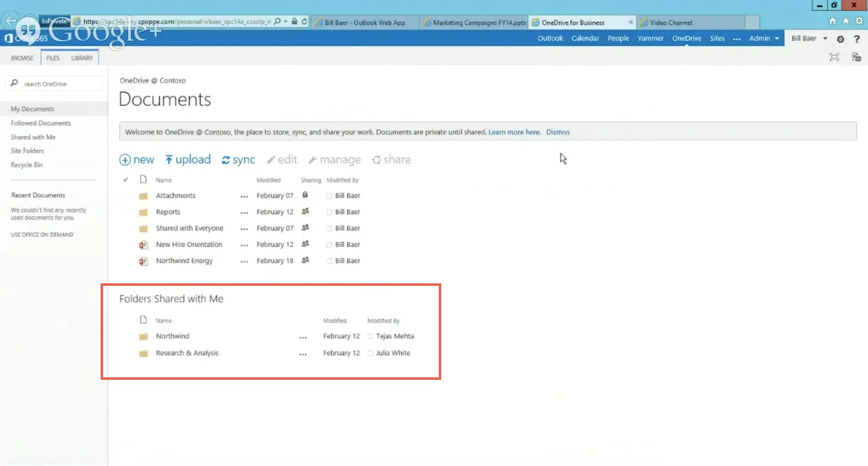Click sharing icon for Northwind Energy
This screenshot has width=868, height=466.
point(305,260)
